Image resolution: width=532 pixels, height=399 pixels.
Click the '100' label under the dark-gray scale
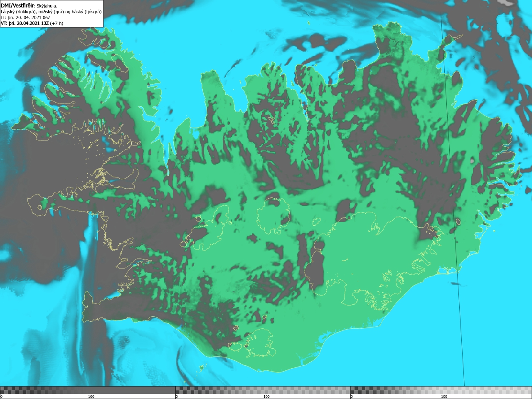click(x=91, y=397)
